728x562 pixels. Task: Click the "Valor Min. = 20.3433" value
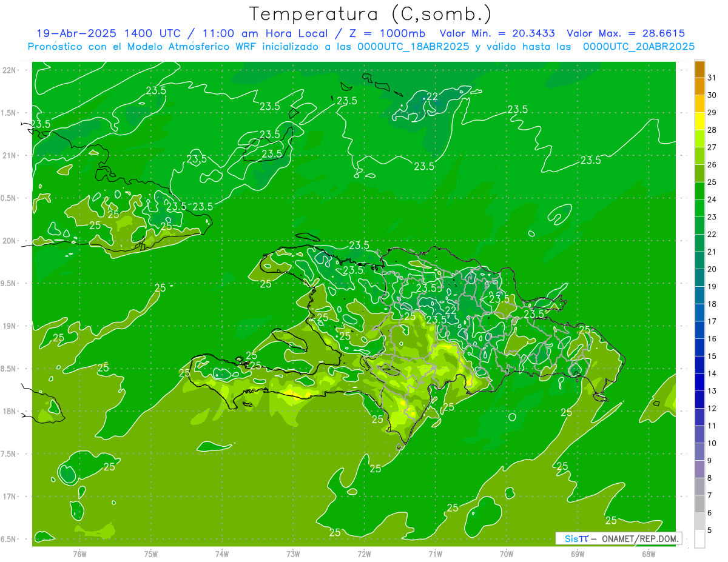[497, 33]
